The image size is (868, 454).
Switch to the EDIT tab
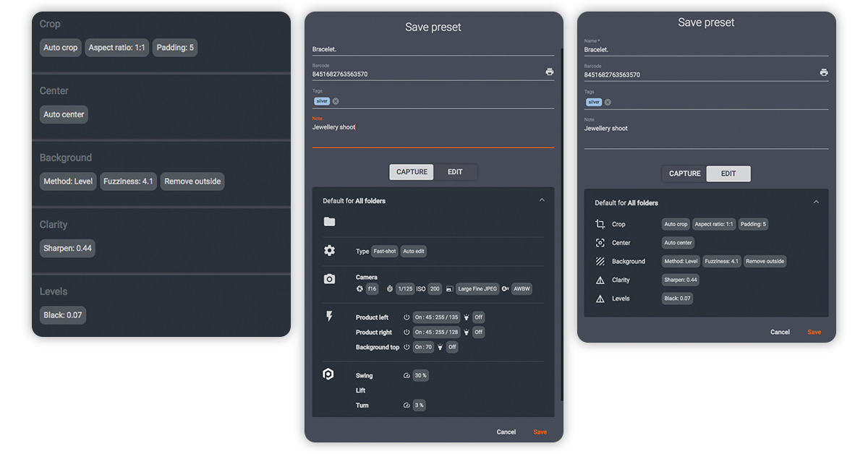(728, 174)
